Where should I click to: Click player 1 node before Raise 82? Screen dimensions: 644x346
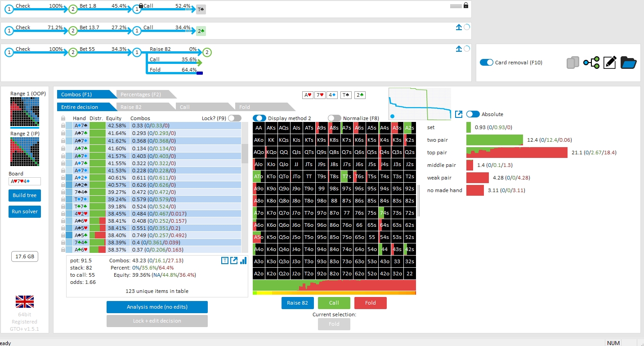point(138,53)
